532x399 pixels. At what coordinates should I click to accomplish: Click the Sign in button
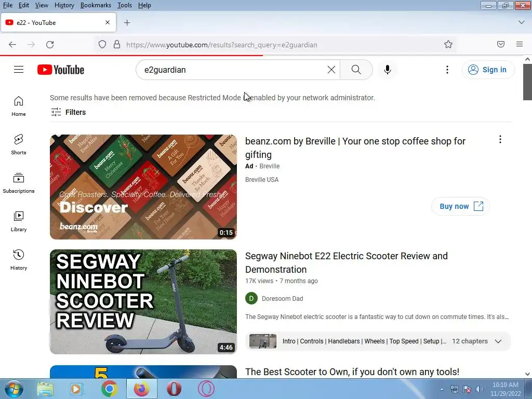[x=488, y=70]
